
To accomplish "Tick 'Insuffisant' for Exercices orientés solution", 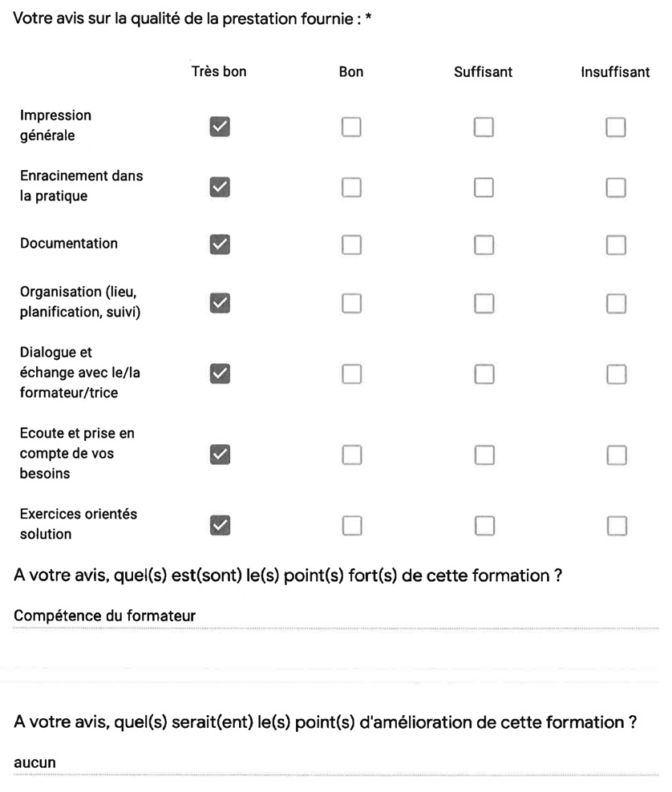I will (x=617, y=526).
